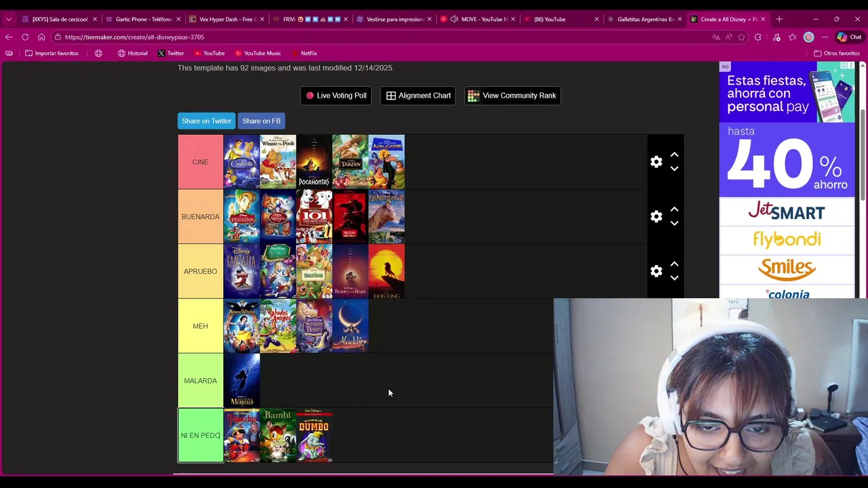Click the orange BUENARDA tier label
This screenshot has width=868, height=488.
pyautogui.click(x=200, y=217)
